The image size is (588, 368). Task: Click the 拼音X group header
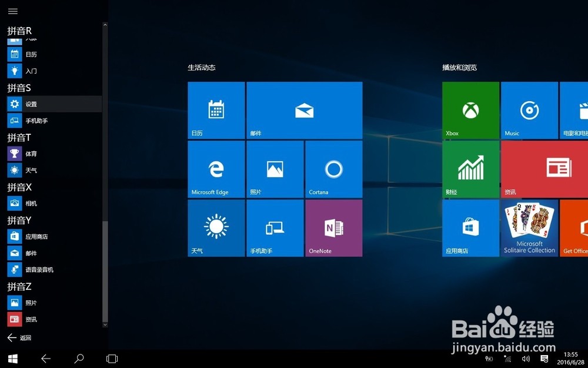(x=19, y=187)
